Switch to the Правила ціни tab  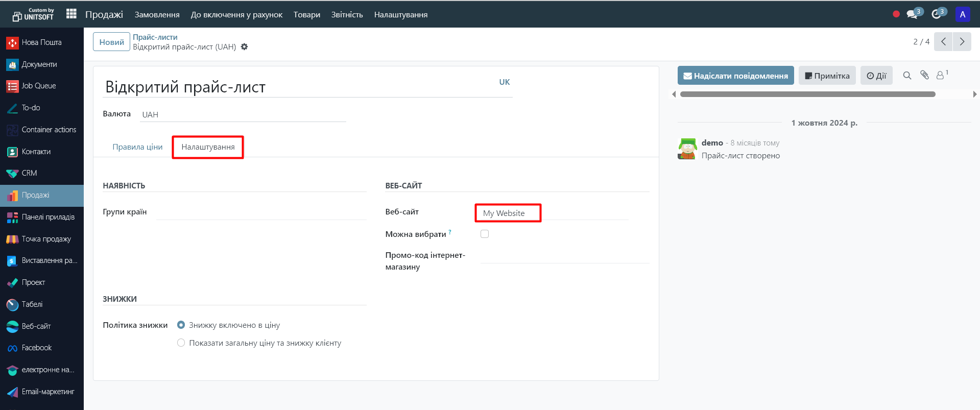click(137, 147)
